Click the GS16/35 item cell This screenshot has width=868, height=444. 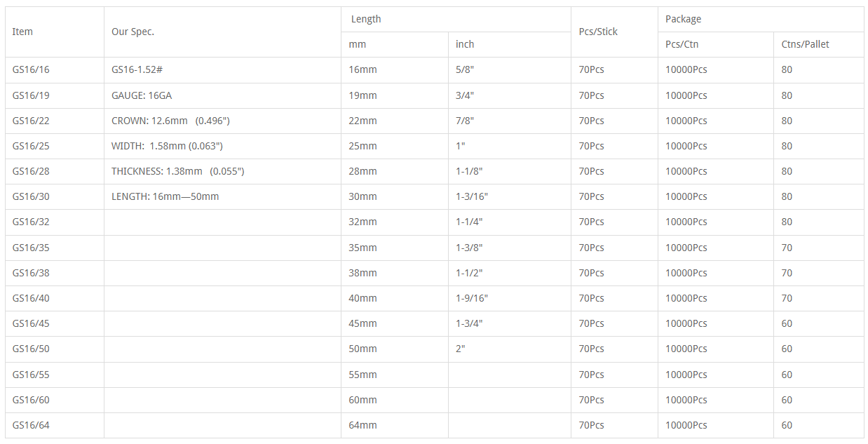(x=55, y=248)
